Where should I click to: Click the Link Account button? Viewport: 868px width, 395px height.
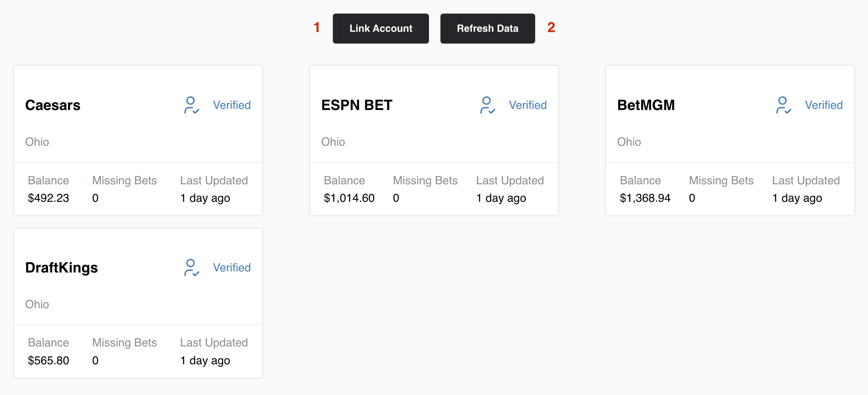(x=380, y=28)
